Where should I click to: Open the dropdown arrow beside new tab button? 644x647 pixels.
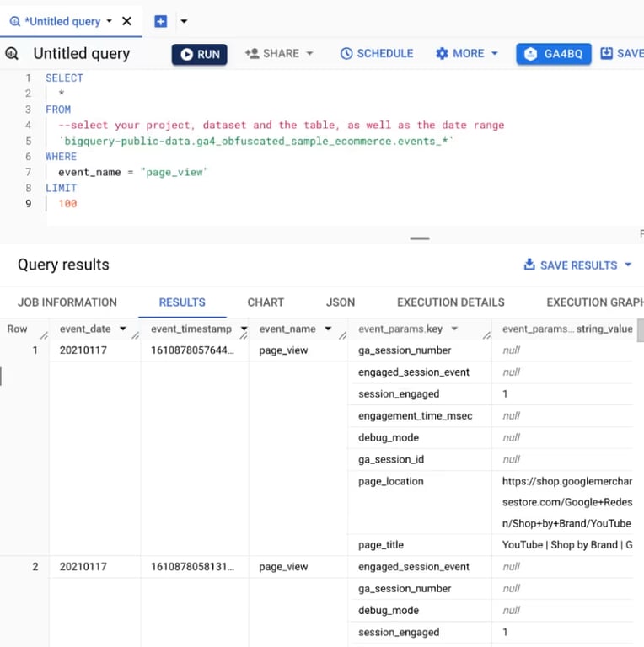tap(184, 21)
